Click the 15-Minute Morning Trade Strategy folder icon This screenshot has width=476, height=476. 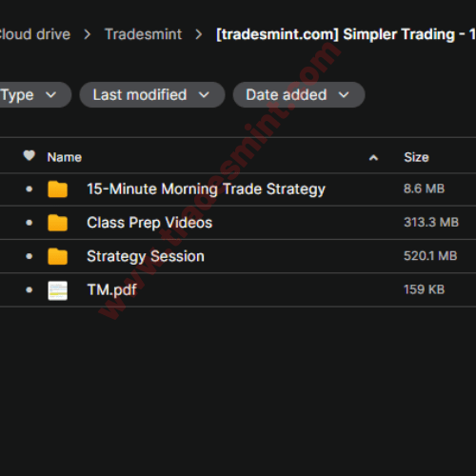tap(57, 189)
